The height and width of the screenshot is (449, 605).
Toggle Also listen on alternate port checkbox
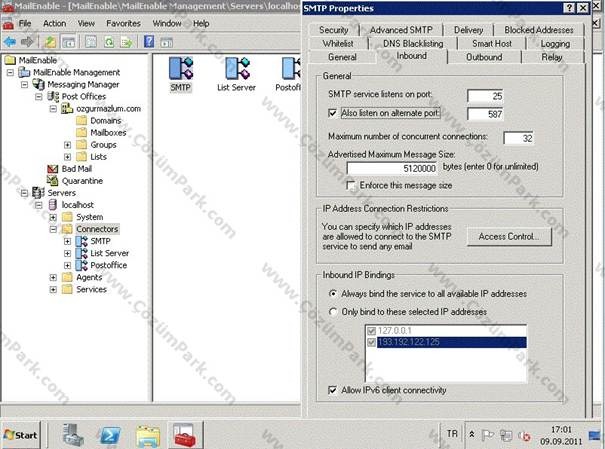pos(332,113)
